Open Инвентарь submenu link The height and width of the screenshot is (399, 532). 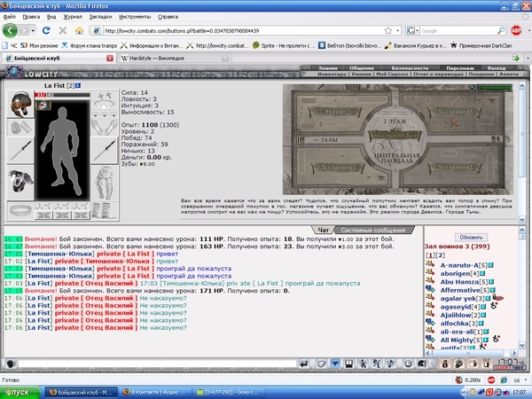click(x=332, y=74)
